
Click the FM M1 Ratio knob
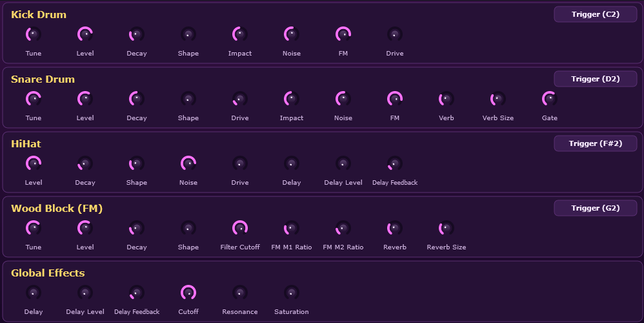[x=292, y=227]
